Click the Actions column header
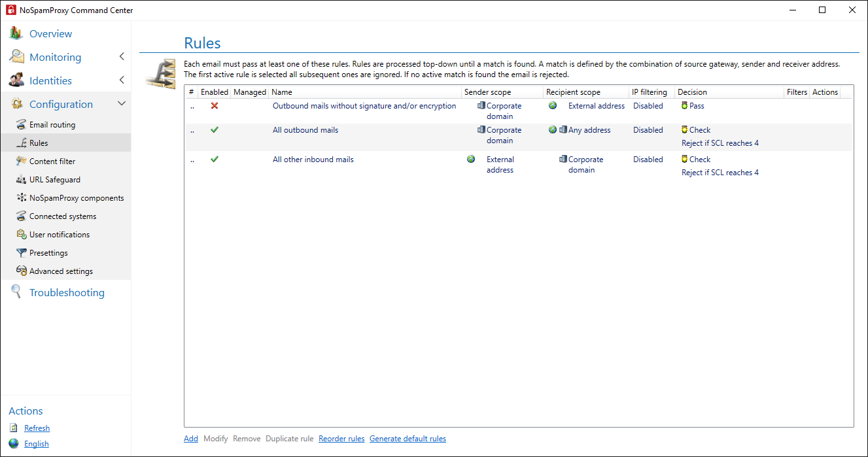Image resolution: width=868 pixels, height=457 pixels. (x=825, y=92)
